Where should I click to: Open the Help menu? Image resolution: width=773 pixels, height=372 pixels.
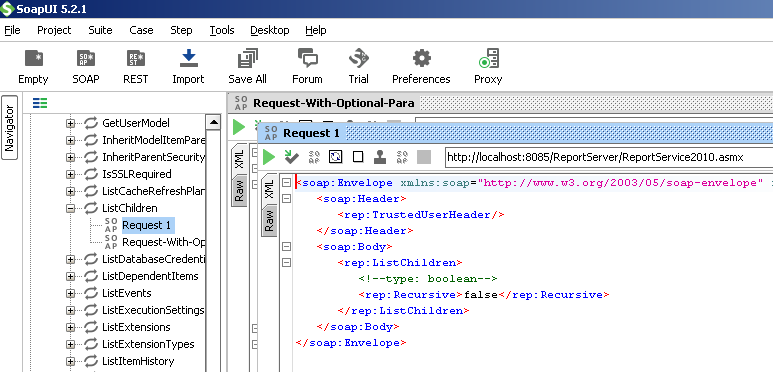pos(316,30)
